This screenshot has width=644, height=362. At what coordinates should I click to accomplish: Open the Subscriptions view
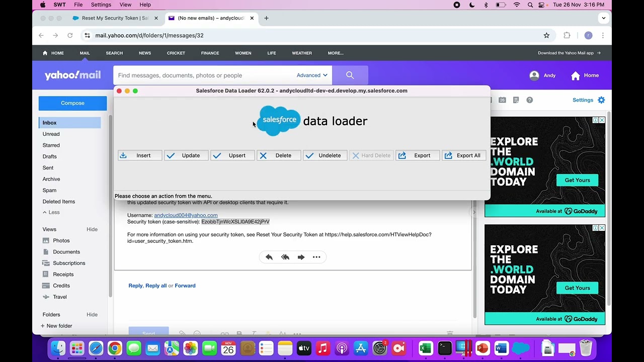(69, 263)
